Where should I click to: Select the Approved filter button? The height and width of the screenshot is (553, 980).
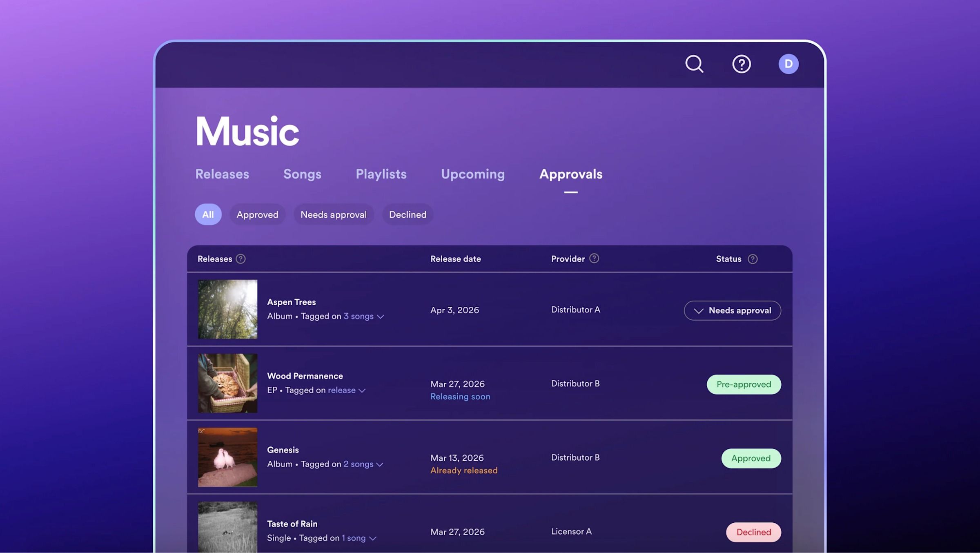[257, 214]
